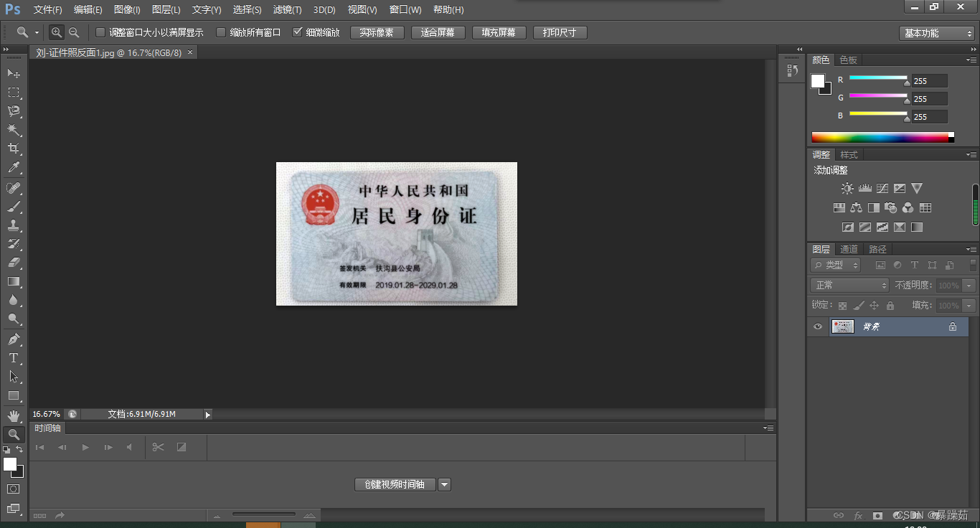
Task: Add a Color Balance adjustment
Action: pos(856,208)
